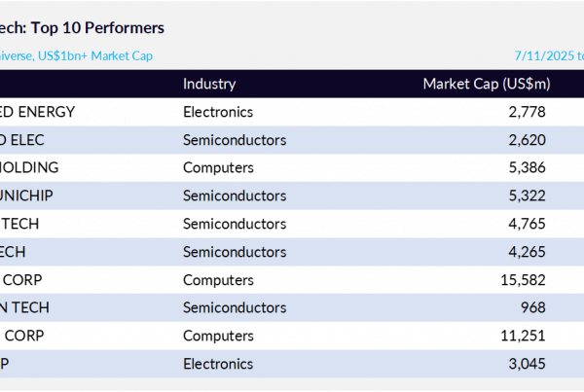Select market cap value 4,765

(527, 224)
